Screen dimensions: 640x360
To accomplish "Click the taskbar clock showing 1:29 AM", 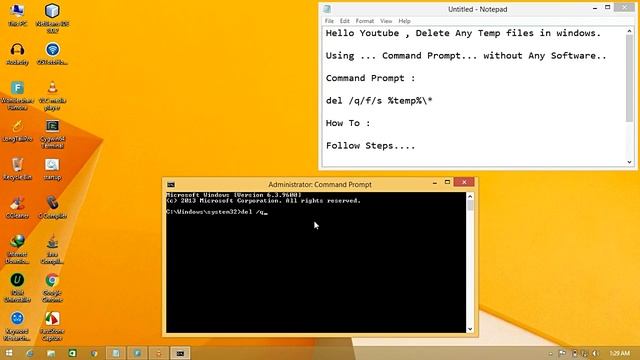I will [619, 353].
